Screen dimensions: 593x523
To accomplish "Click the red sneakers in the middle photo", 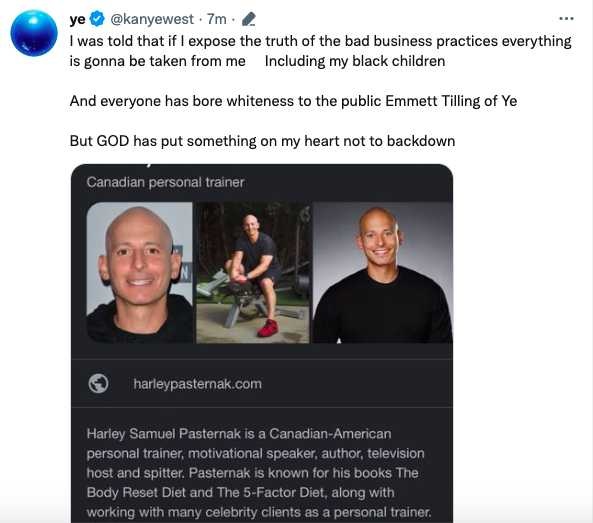I will pos(268,328).
